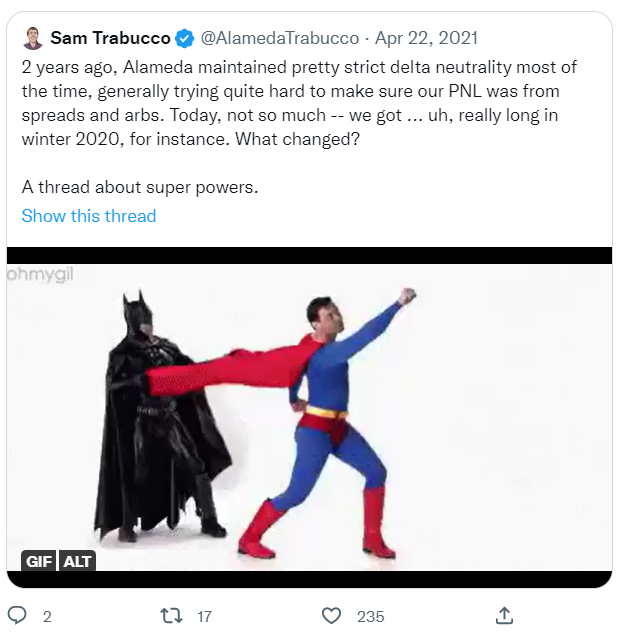Click the ohmygil watermark on the GIF
This screenshot has height=640, width=628.
[x=40, y=276]
